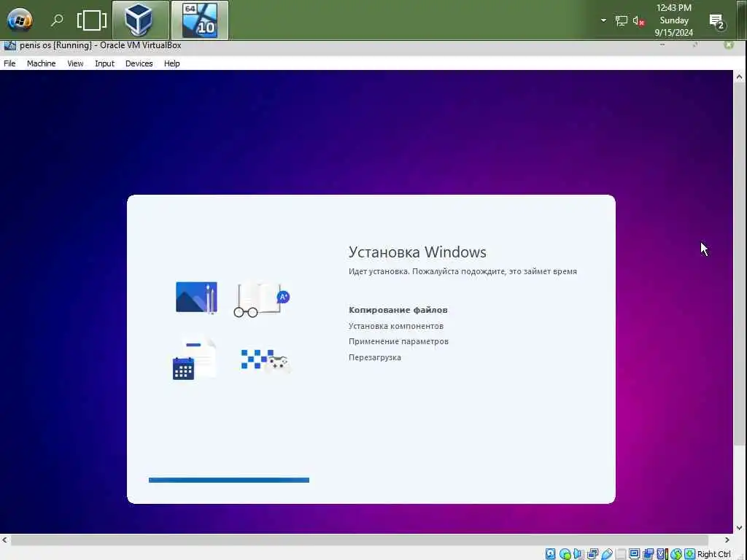Open the Machine menu
The image size is (747, 560).
click(x=41, y=63)
